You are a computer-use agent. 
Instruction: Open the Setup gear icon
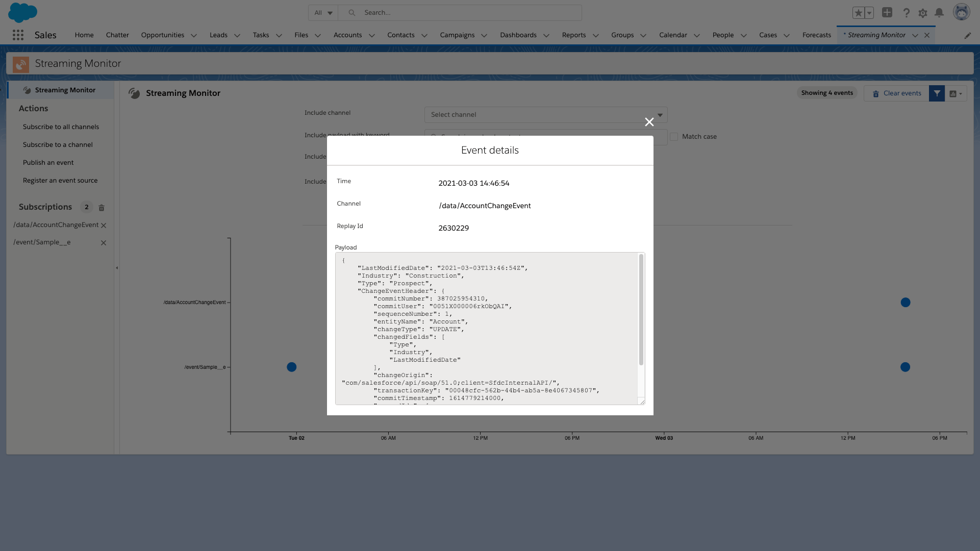(x=923, y=13)
